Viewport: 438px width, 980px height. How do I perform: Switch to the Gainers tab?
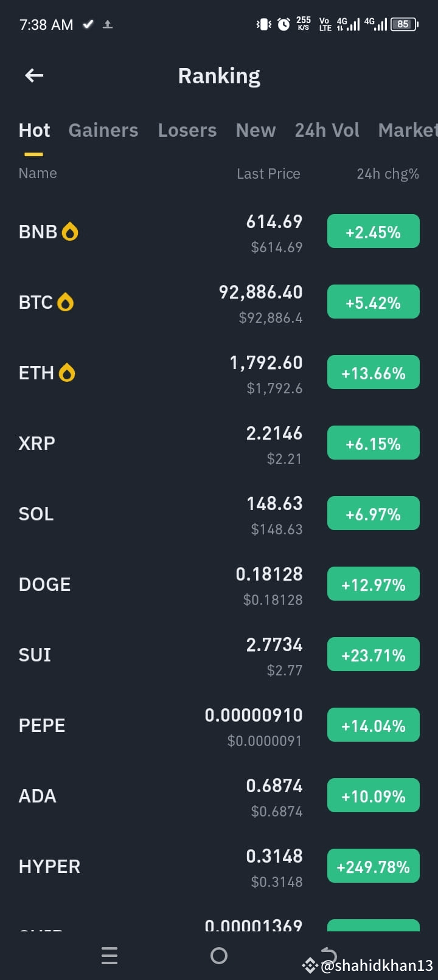[103, 130]
